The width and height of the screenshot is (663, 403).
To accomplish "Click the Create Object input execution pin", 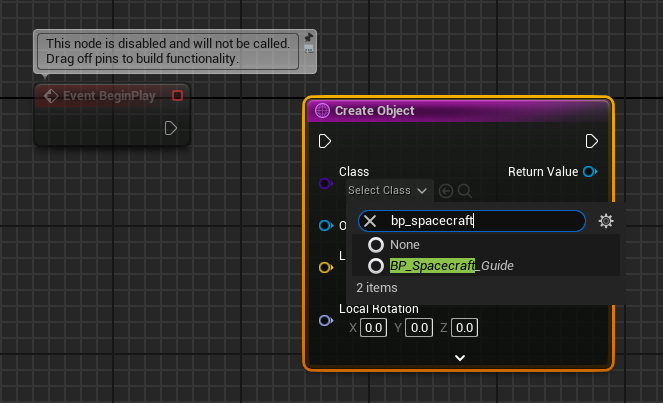I will [x=324, y=141].
